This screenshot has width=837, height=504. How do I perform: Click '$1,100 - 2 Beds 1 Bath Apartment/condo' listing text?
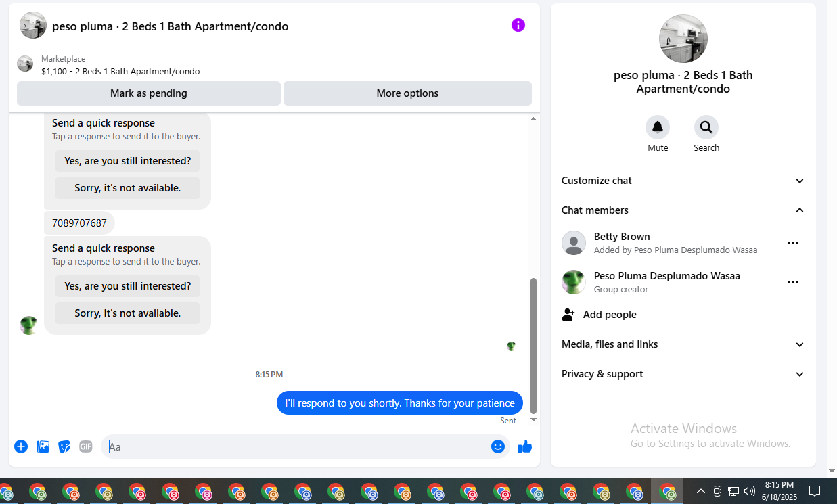coord(120,71)
